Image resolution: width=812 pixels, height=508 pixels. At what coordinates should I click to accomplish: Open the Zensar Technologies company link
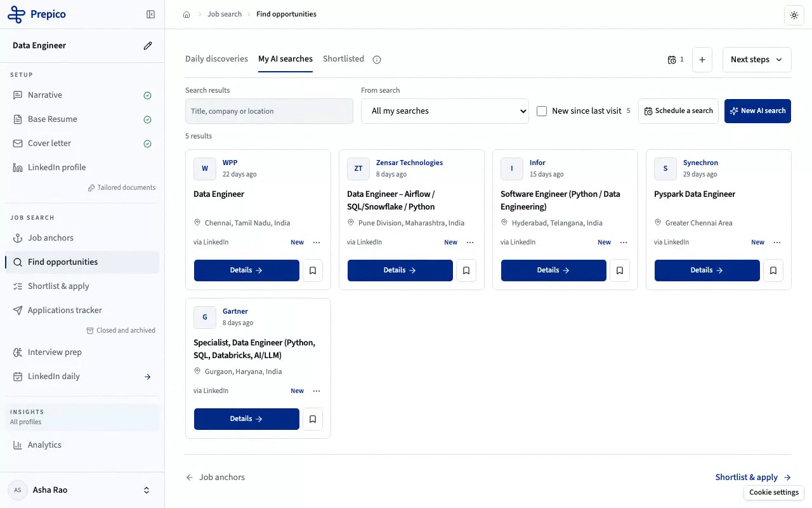[x=409, y=163]
